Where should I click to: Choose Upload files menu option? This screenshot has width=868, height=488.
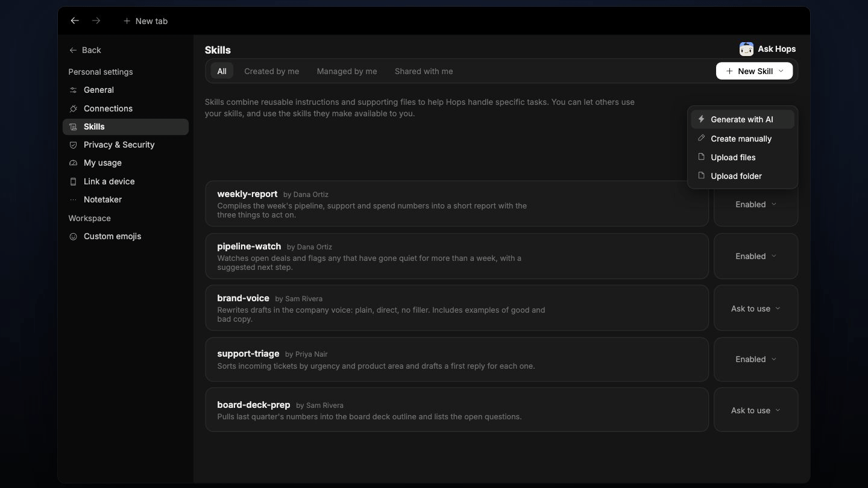743,157
